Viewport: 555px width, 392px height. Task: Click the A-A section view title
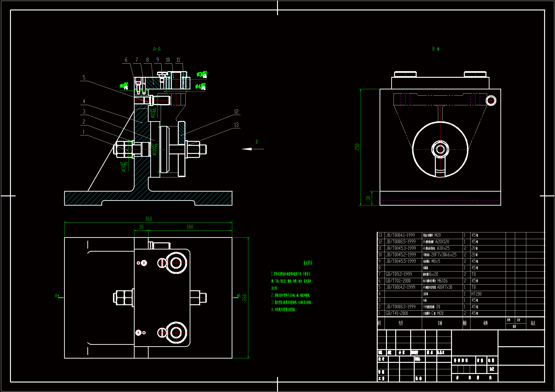point(157,49)
